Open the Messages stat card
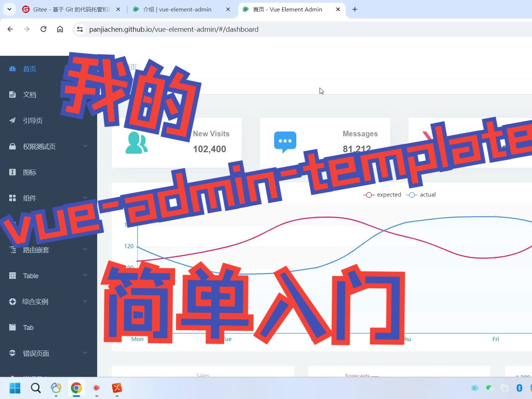This screenshot has height=399, width=532. coord(325,143)
